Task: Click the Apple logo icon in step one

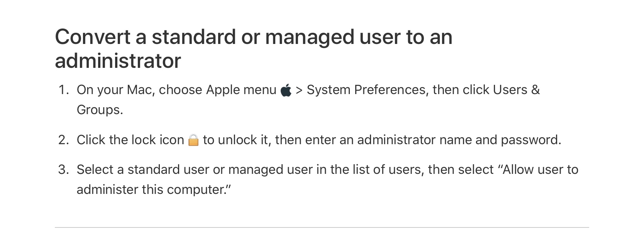Action: tap(286, 90)
